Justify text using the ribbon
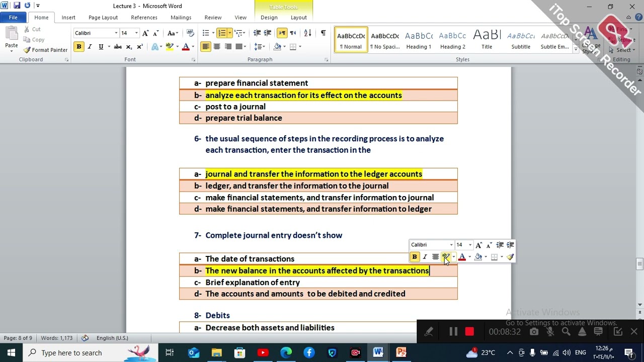The width and height of the screenshot is (644, 362). tap(239, 47)
